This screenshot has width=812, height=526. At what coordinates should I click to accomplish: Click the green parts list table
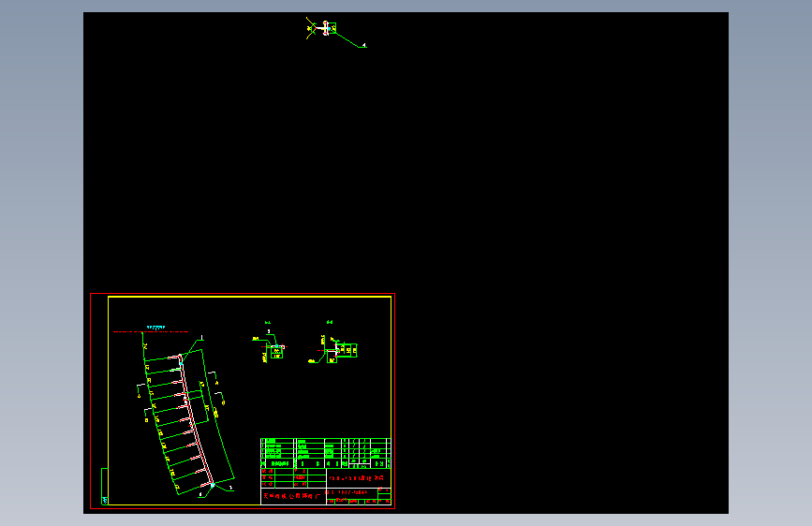tap(325, 453)
